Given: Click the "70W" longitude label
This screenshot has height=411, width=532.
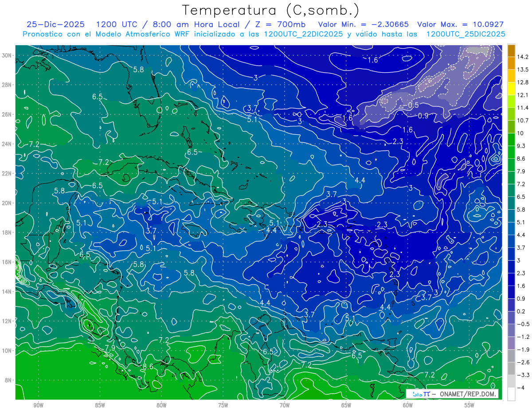Looking at the screenshot, I should pyautogui.click(x=285, y=406).
